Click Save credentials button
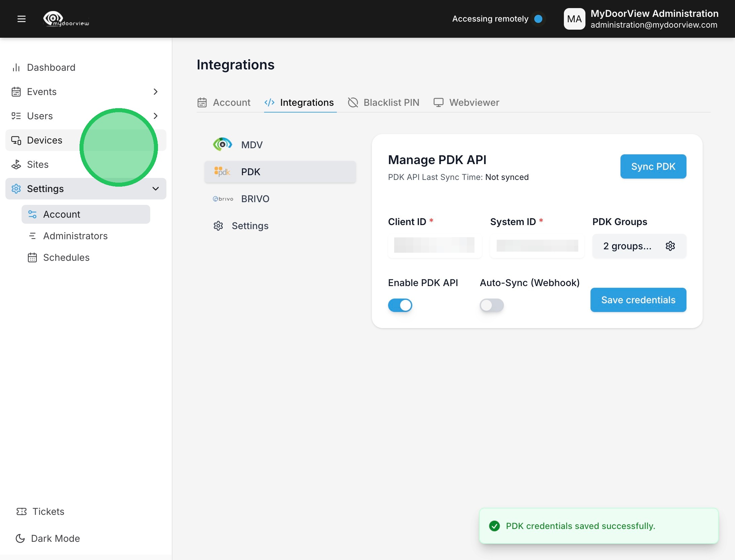 click(638, 300)
